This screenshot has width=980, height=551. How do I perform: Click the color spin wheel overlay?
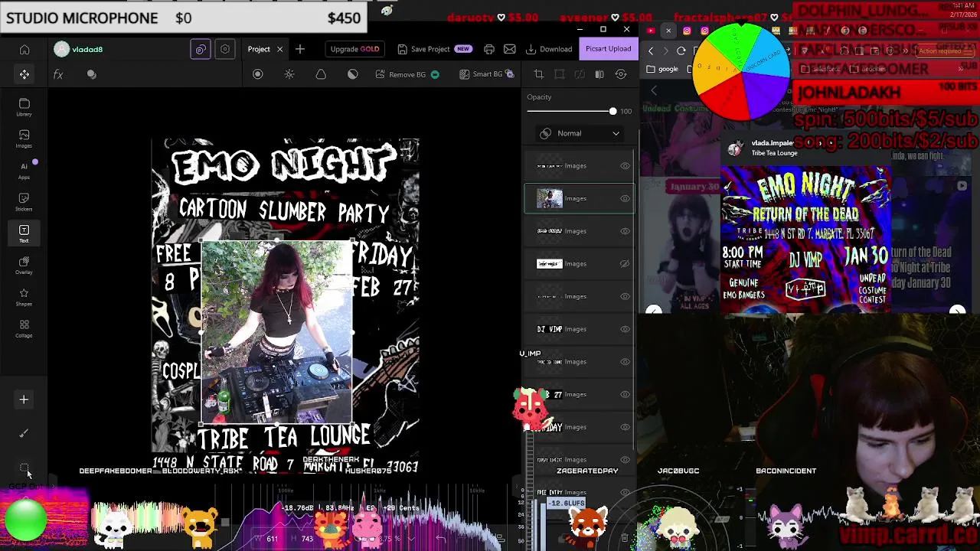tap(741, 73)
